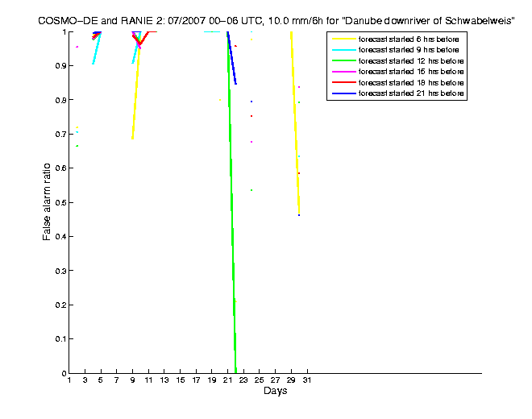Viewport: 532px width, 419px height.
Task: Click legend entry 'forecast started 12 hrs before'
Action: pyautogui.click(x=411, y=61)
